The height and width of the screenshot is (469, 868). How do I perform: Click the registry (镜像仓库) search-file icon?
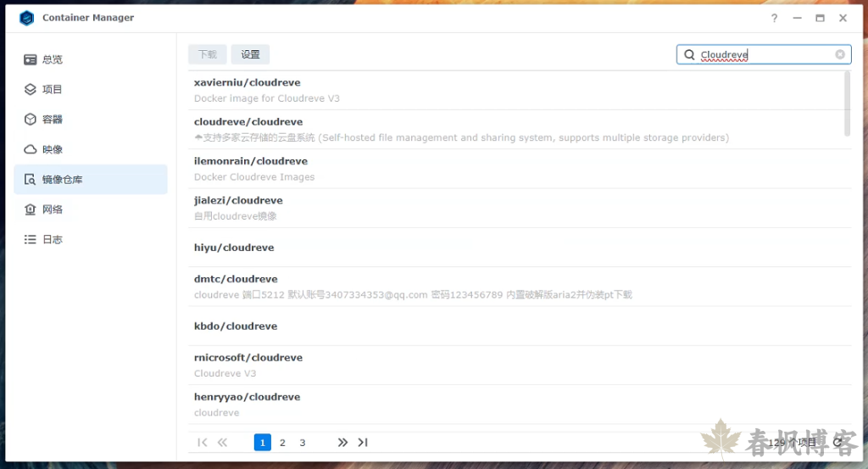(30, 180)
